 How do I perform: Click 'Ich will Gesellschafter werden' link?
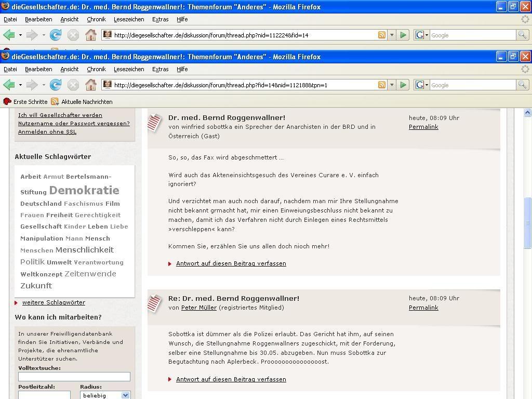(60, 115)
